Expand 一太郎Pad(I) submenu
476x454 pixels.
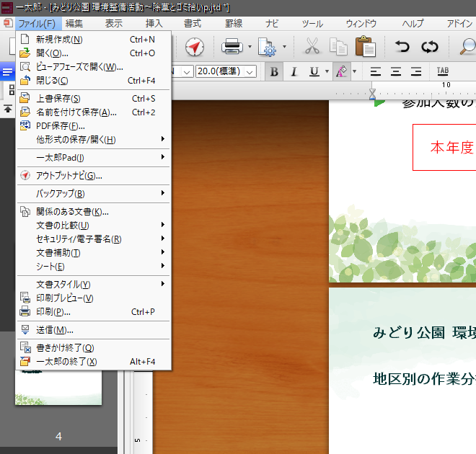94,157
